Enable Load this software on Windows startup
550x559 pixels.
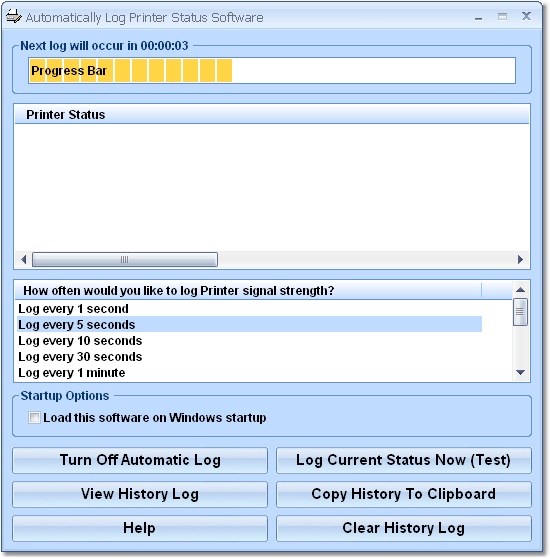tap(34, 417)
